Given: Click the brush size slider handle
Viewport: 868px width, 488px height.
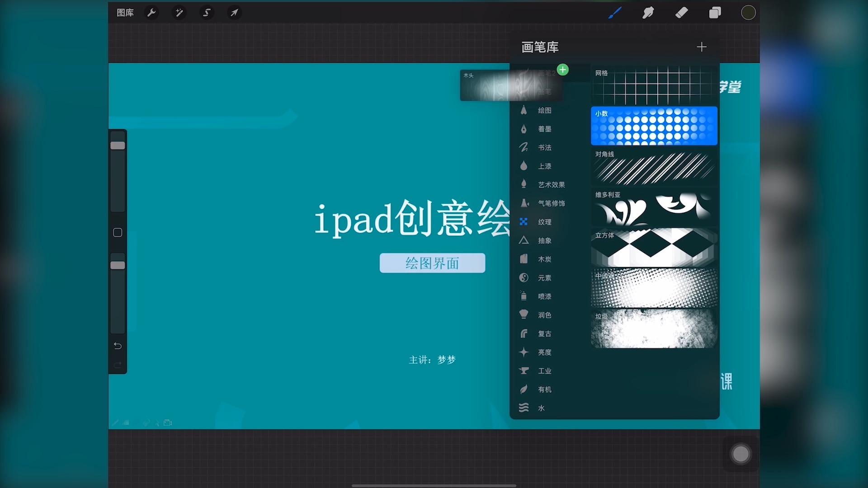Looking at the screenshot, I should (118, 145).
